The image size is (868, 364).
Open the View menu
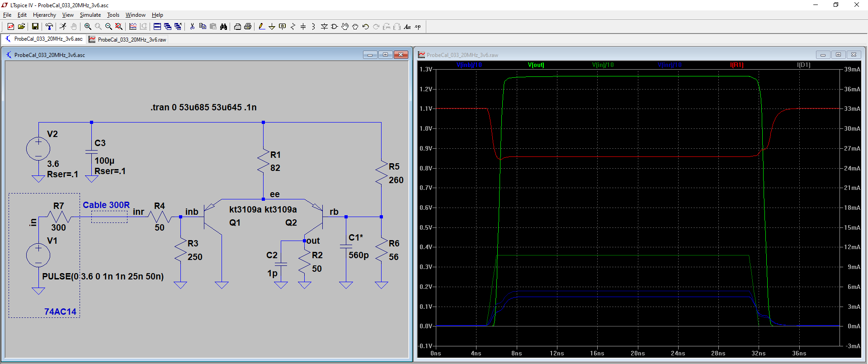[68, 15]
